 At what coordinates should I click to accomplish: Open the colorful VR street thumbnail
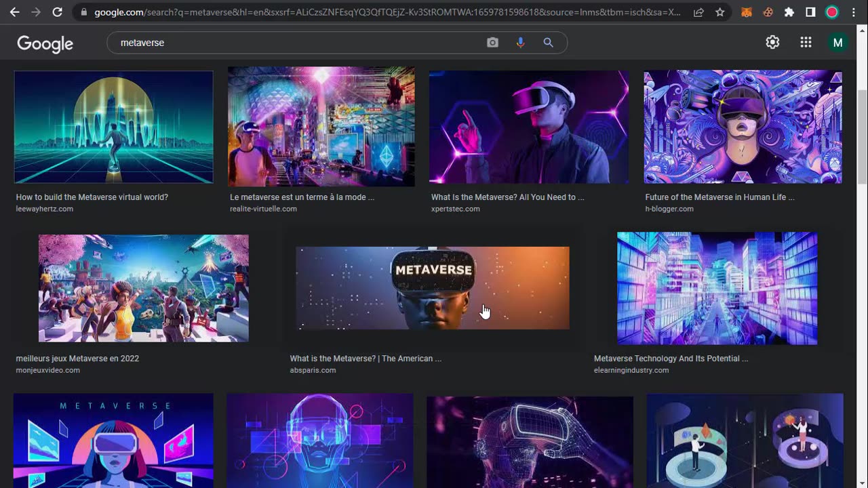point(321,127)
